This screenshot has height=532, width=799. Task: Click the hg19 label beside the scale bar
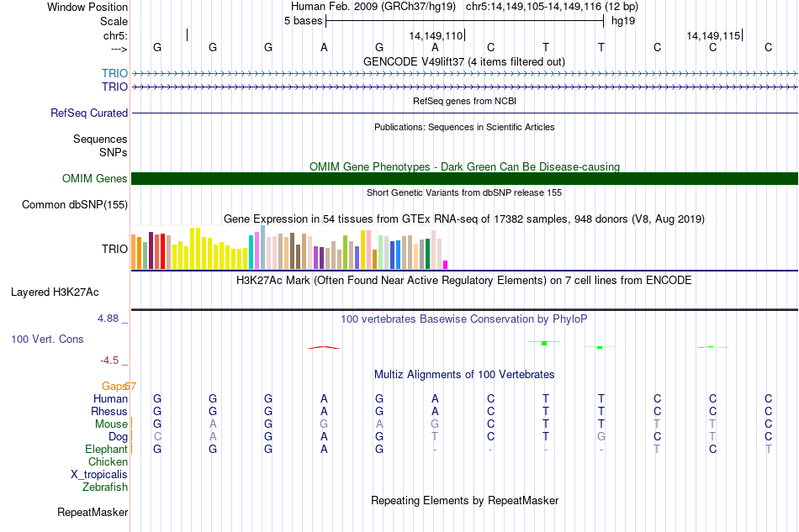pyautogui.click(x=623, y=21)
